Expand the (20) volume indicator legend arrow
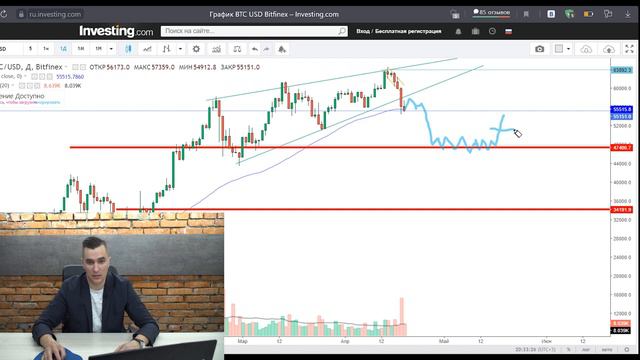This screenshot has height=360, width=640. 13,86
